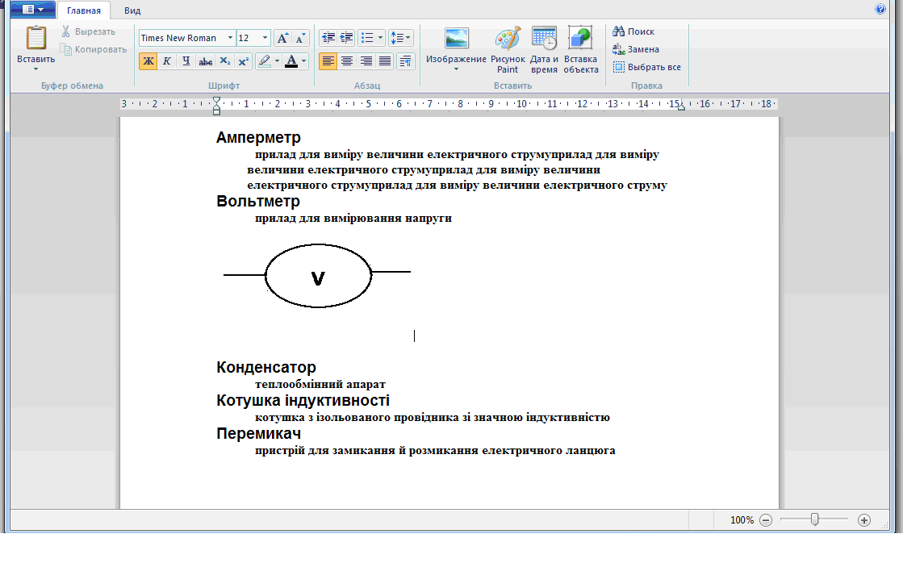This screenshot has width=903, height=588.
Task: Insert a Paint drawing (Рисунок Paint)
Action: click(508, 50)
